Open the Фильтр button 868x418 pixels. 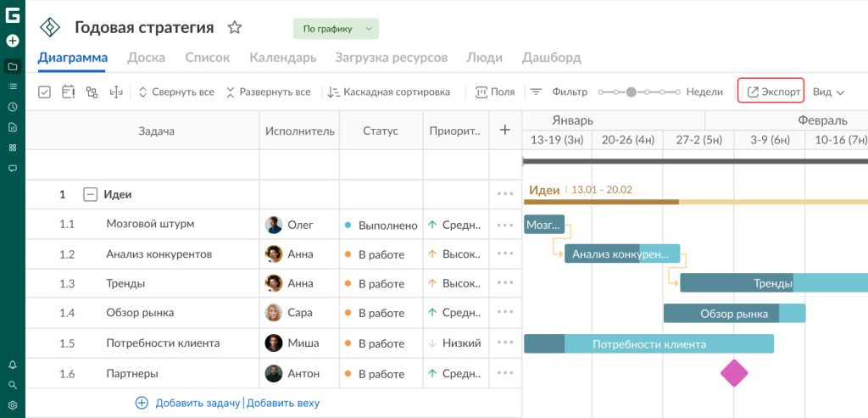coord(559,92)
